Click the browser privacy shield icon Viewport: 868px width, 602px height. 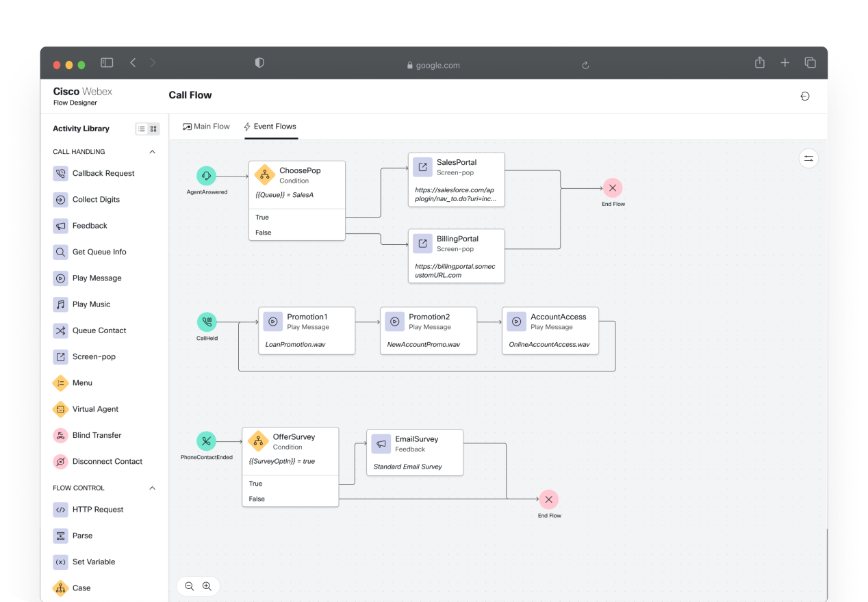(259, 63)
